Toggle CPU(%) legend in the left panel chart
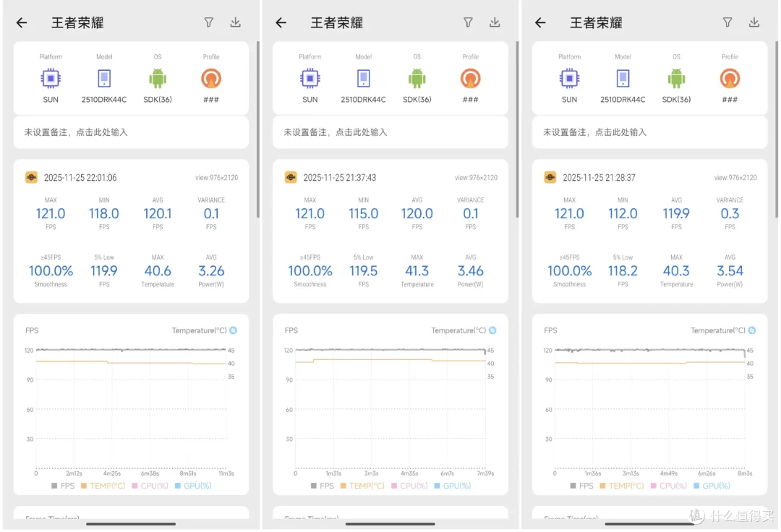Image resolution: width=781 pixels, height=532 pixels. tap(150, 486)
